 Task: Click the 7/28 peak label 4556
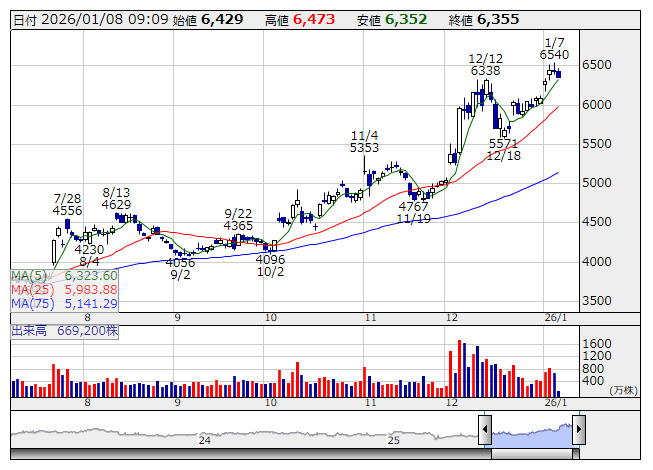(x=67, y=211)
